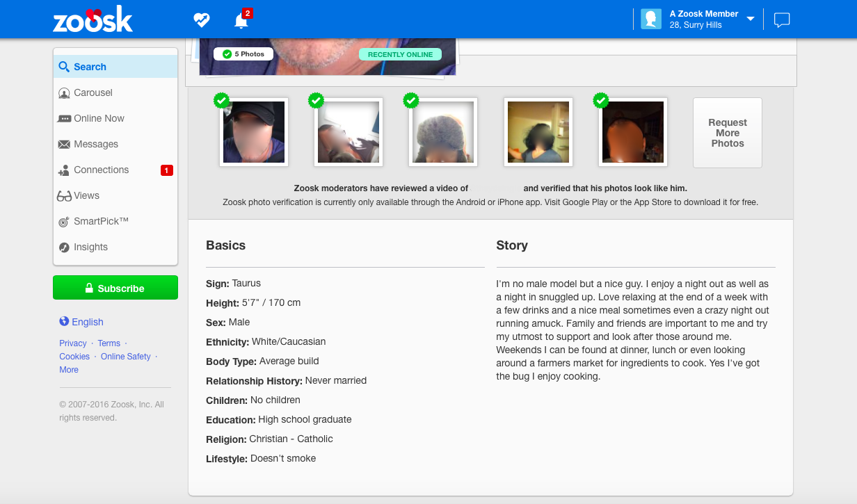Click the 5 Photos badge
Screen dimensions: 857x504
(243, 54)
